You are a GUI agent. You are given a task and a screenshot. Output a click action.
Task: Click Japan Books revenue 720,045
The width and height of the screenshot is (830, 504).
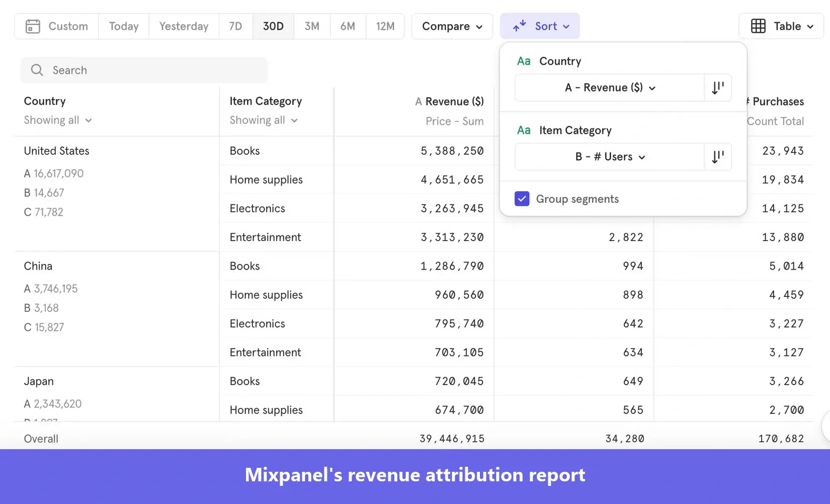point(459,381)
